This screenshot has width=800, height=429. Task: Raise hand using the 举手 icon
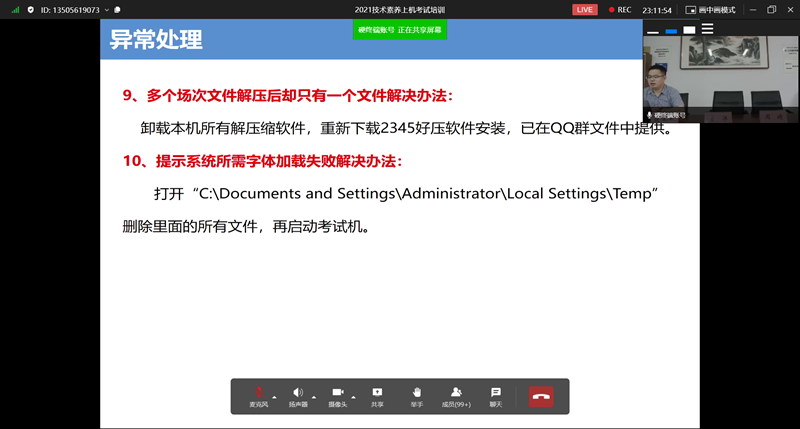[x=417, y=395]
